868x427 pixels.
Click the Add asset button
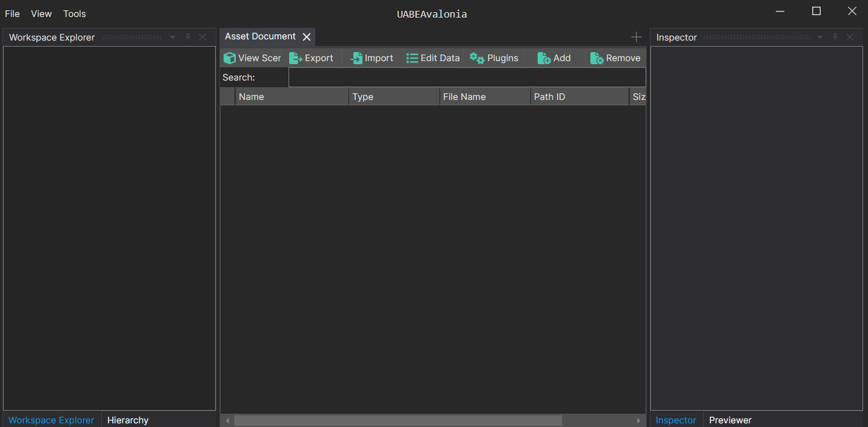tap(554, 58)
